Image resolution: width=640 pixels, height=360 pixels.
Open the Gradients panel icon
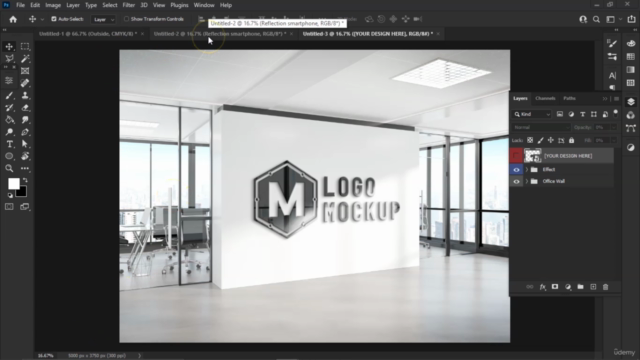[x=631, y=70]
